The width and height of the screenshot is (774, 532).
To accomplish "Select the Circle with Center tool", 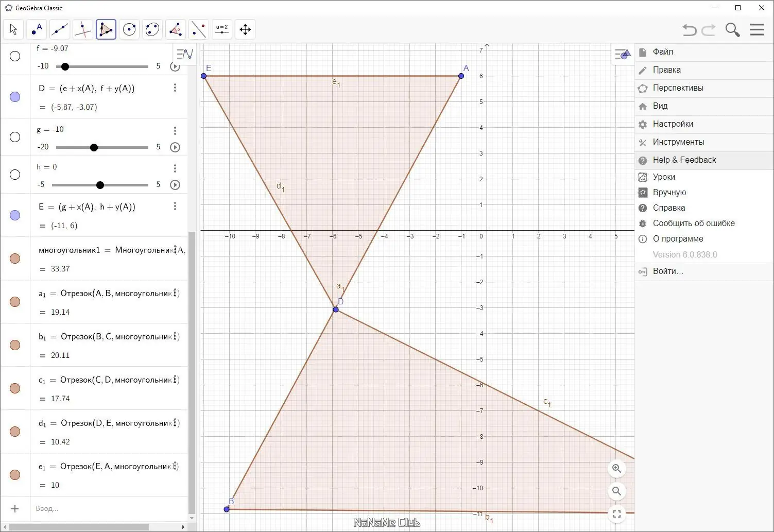I will 129,29.
